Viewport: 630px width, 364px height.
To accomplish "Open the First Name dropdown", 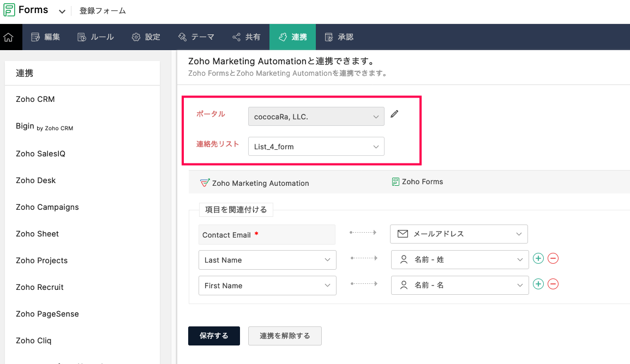I will click(268, 286).
